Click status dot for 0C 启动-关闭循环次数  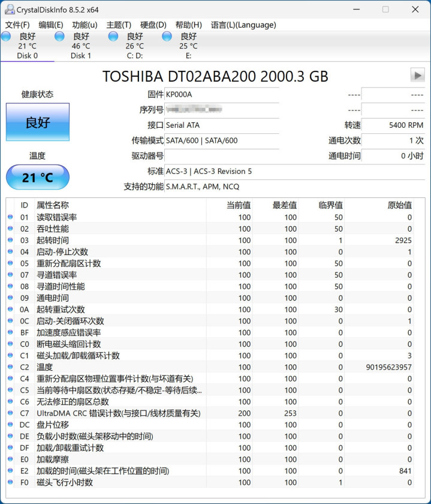pos(10,321)
